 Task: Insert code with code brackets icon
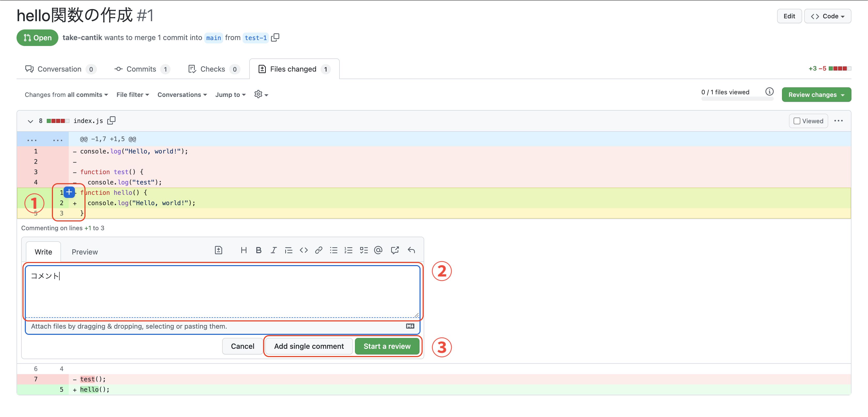304,250
